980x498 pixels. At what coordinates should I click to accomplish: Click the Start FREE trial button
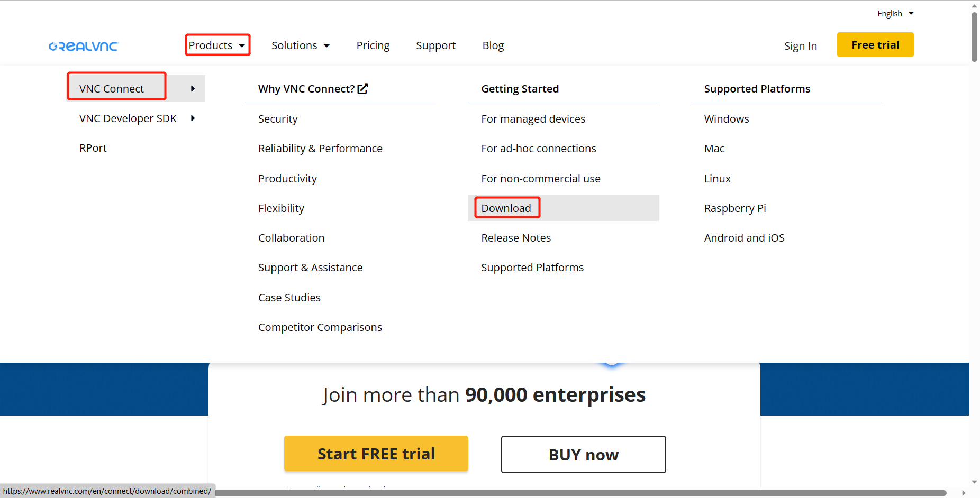[x=376, y=454]
